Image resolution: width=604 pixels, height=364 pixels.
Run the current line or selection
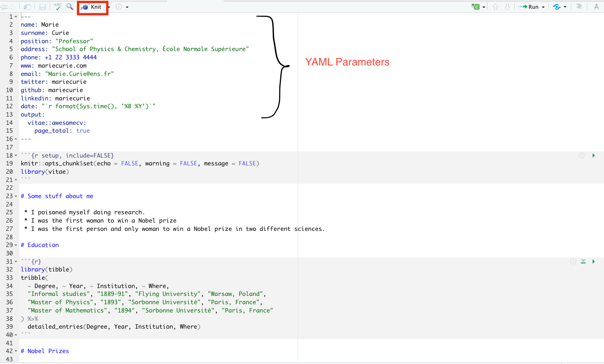tap(529, 7)
